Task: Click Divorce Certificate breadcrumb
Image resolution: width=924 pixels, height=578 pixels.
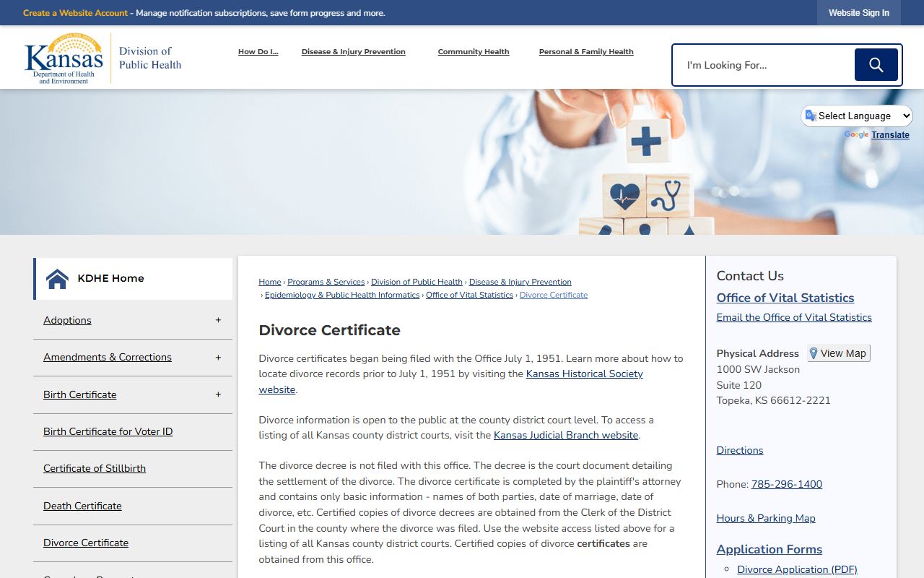Action: 554,295
